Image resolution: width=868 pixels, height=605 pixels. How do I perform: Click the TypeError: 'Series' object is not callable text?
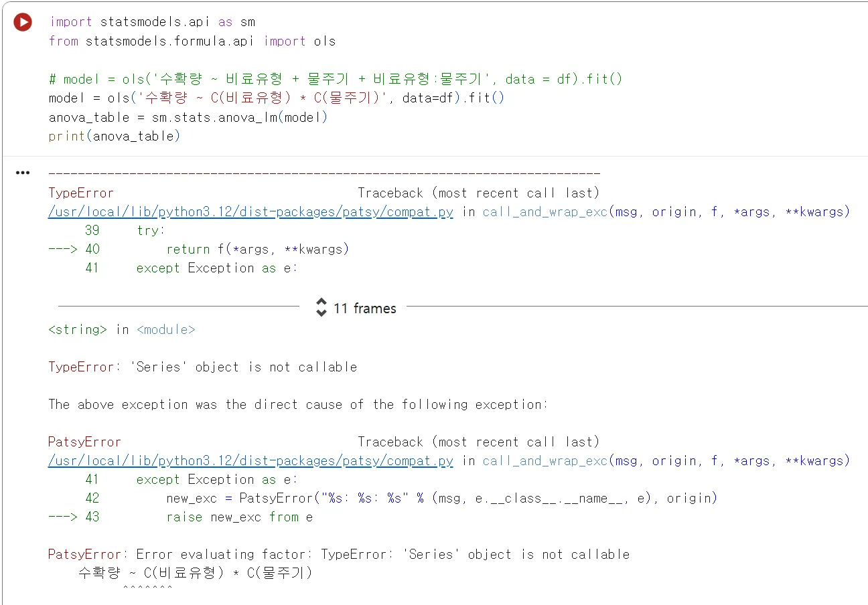click(201, 367)
